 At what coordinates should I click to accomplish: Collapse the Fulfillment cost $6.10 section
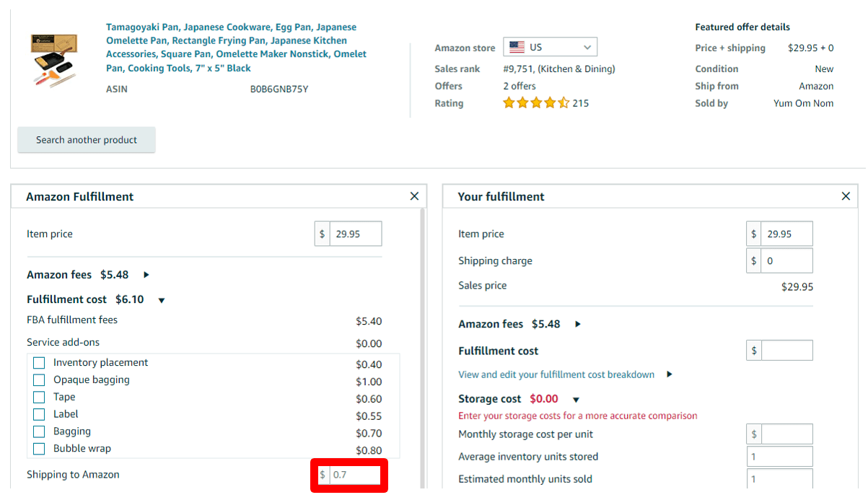[x=162, y=300]
